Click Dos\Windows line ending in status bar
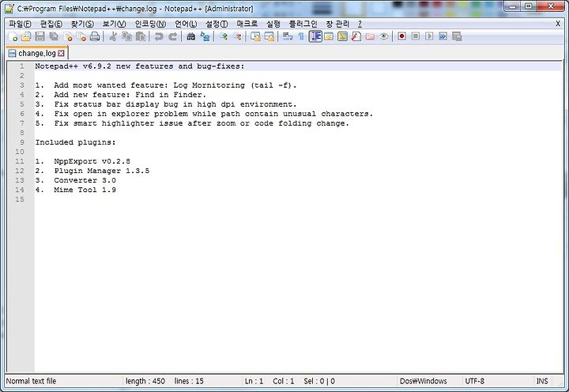569x392 pixels. tap(423, 381)
